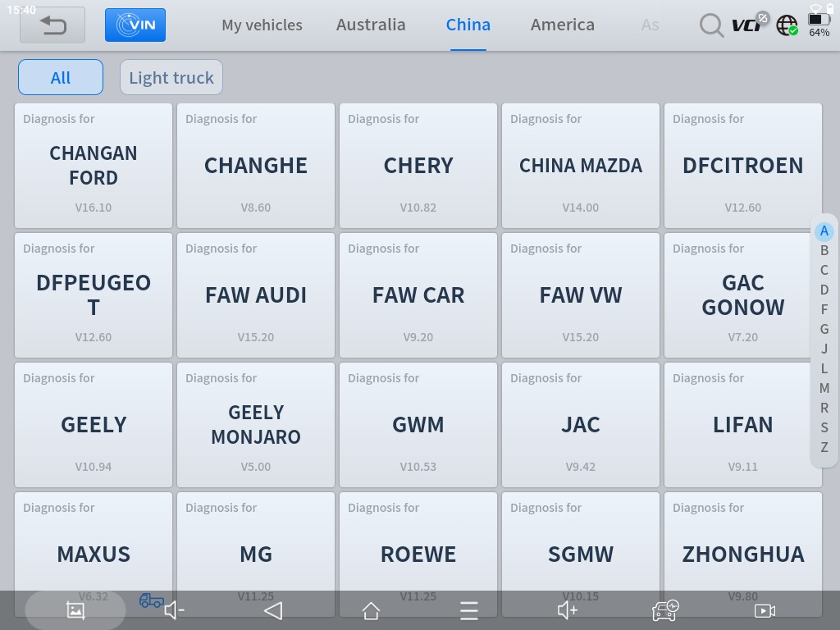Raise volume with the speaker plus icon

click(567, 610)
